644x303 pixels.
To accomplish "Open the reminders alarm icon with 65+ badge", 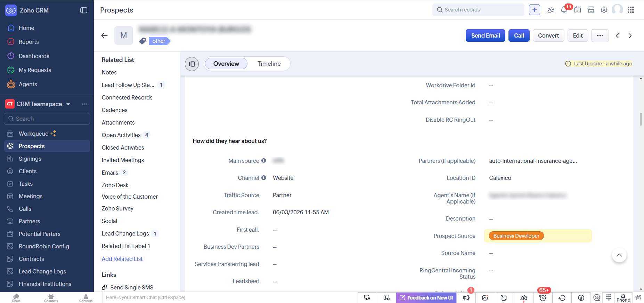I will pos(543,297).
